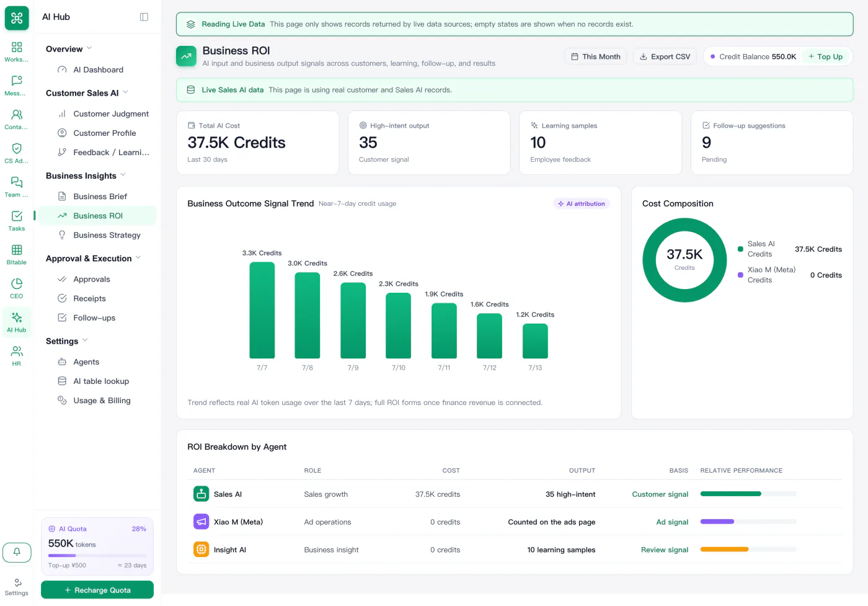Screen dimensions: 868x606
Task: Open Follow-ups in sidebar
Action: (x=97, y=318)
